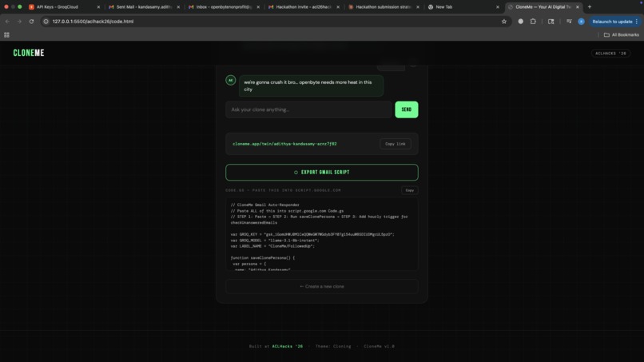Open the Extensions puzzle icon
This screenshot has width=644, height=362.
tap(533, 22)
